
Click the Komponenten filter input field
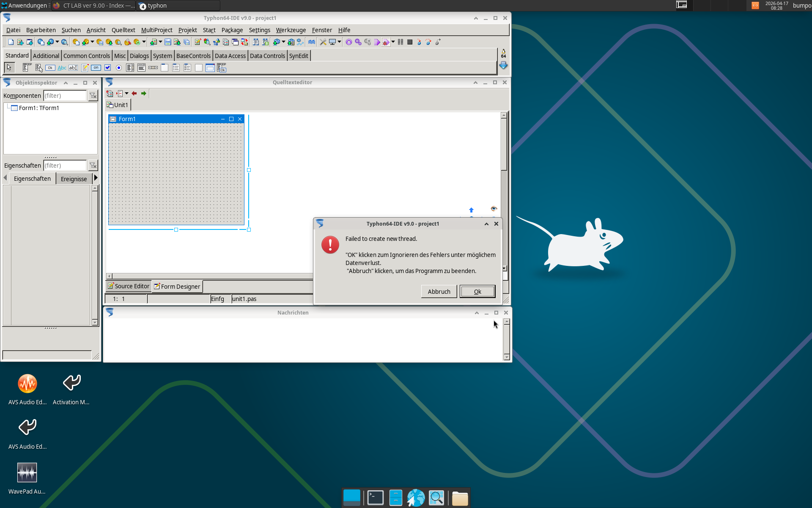click(65, 96)
